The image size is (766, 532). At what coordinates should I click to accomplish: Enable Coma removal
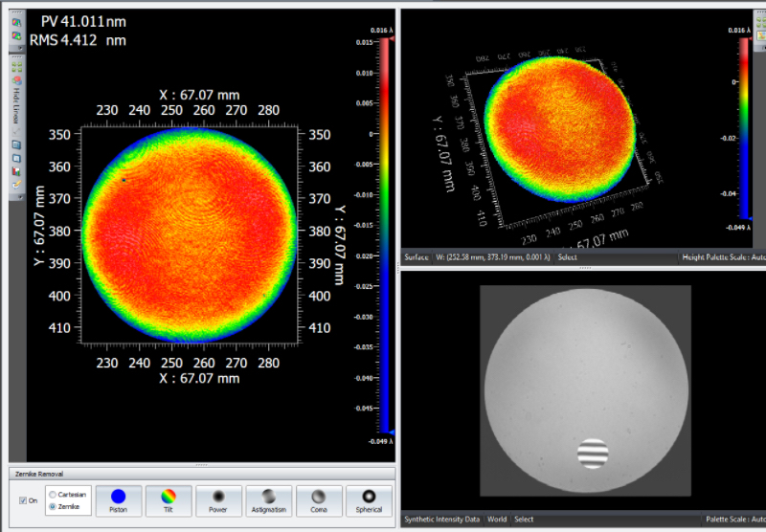[319, 500]
